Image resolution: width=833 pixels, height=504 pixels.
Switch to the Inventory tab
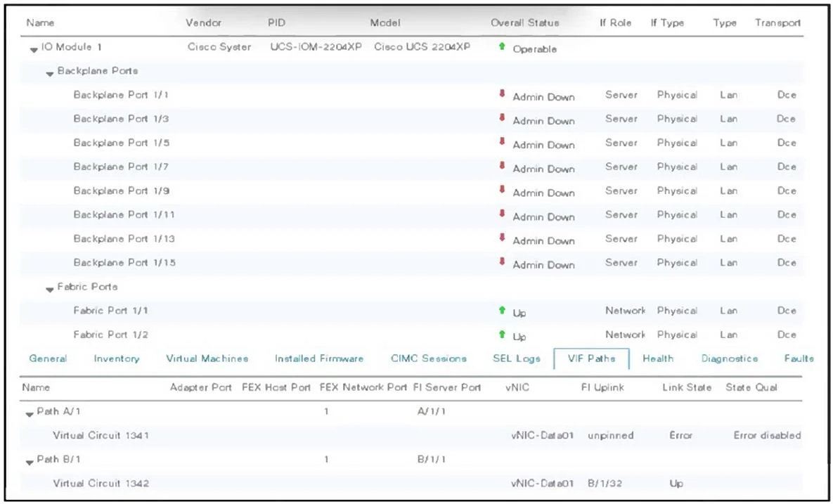point(117,358)
